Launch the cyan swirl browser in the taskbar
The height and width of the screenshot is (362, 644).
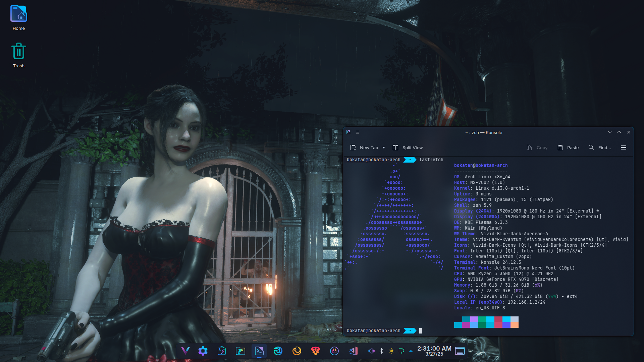(278, 351)
